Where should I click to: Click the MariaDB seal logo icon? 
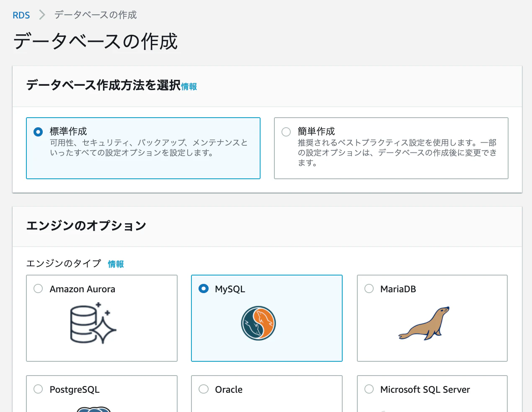pyautogui.click(x=424, y=323)
